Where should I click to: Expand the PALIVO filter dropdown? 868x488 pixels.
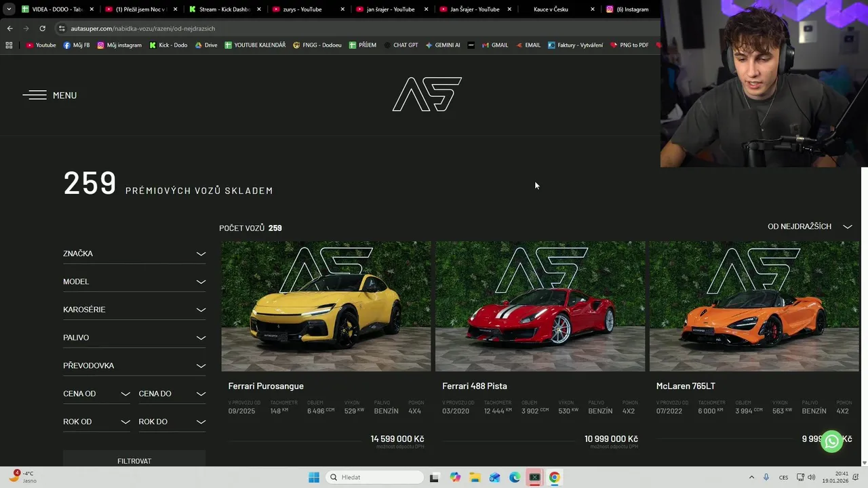[x=134, y=338]
